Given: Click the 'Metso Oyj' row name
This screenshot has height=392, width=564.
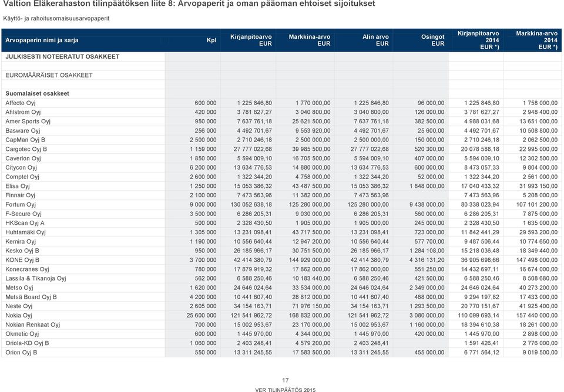Looking at the screenshot, I should (x=19, y=288).
